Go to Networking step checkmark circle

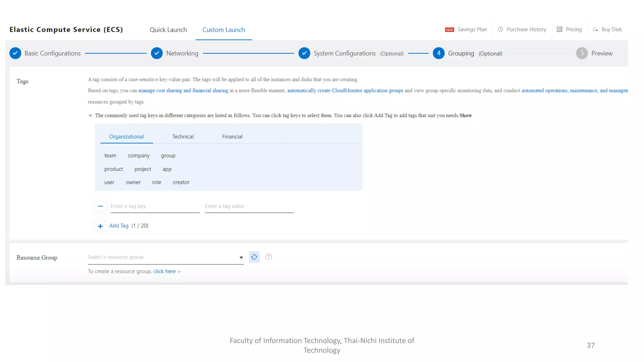pyautogui.click(x=157, y=53)
